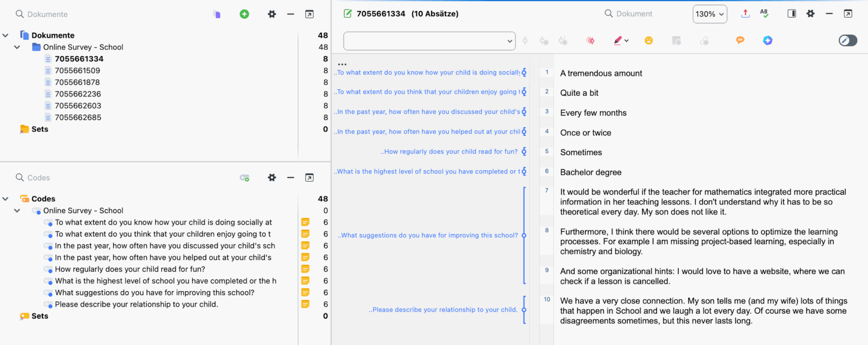Collapse the Online Survey - School code group

click(17, 210)
